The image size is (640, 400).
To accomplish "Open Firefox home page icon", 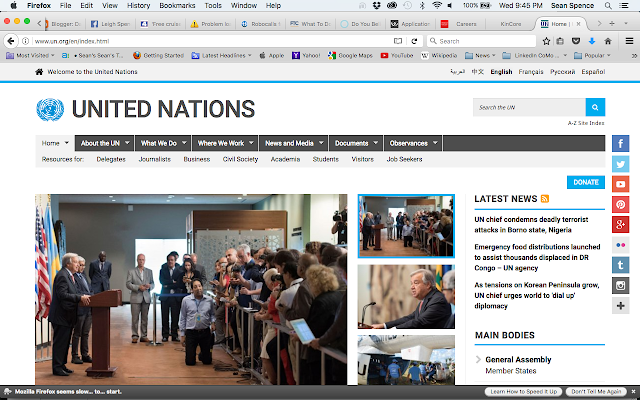I will 608,41.
